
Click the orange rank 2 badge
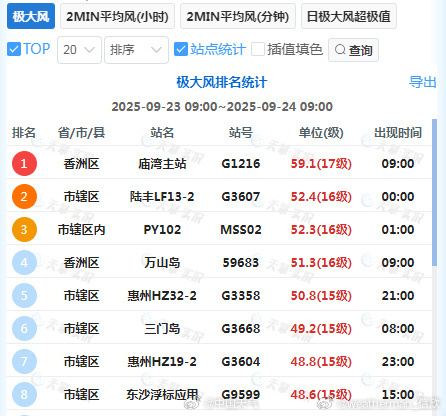[24, 196]
